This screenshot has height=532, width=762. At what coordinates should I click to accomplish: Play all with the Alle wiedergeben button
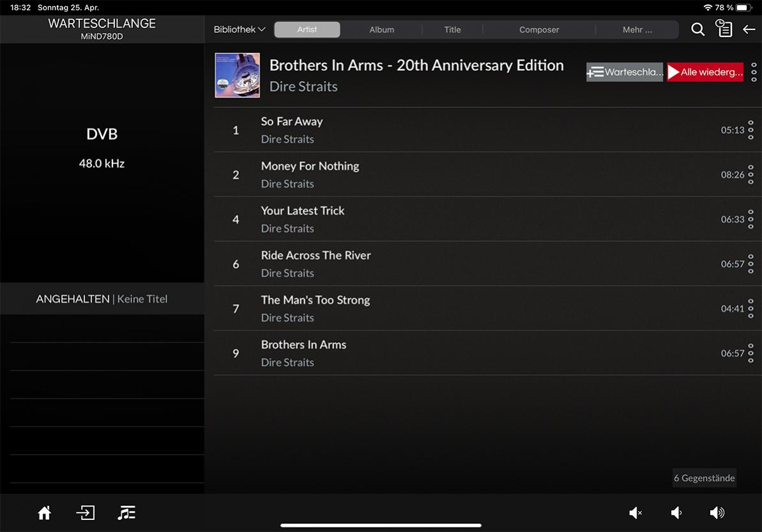[705, 72]
